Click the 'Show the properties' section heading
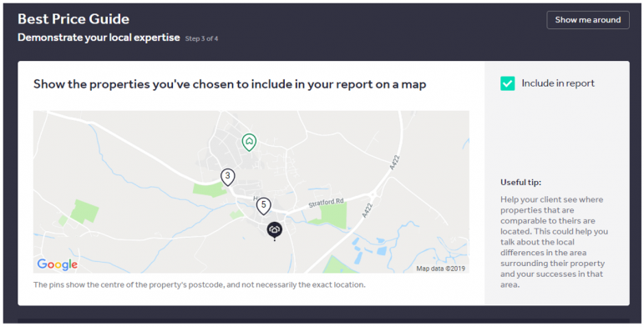The height and width of the screenshot is (327, 644). point(230,84)
